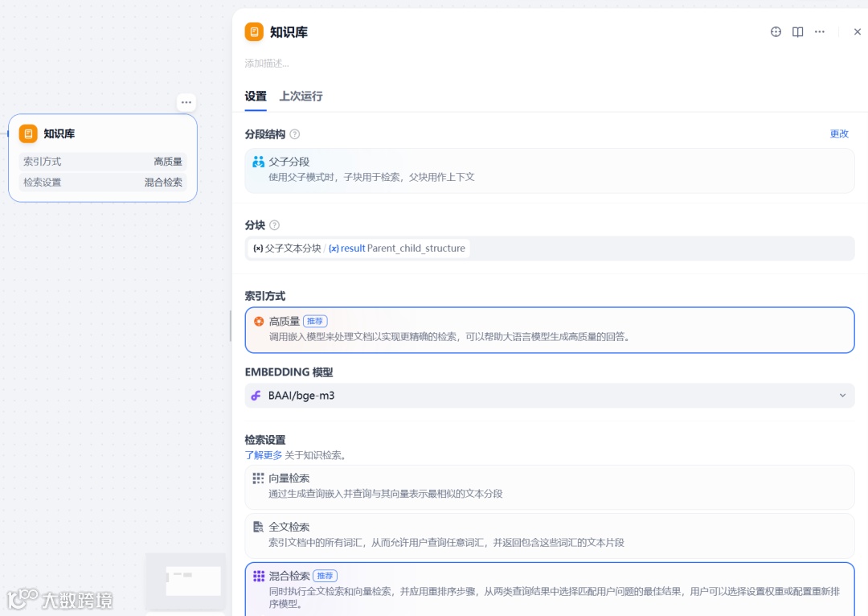Image resolution: width=868 pixels, height=616 pixels.
Task: Click the 知识库 panel title
Action: pos(289,32)
